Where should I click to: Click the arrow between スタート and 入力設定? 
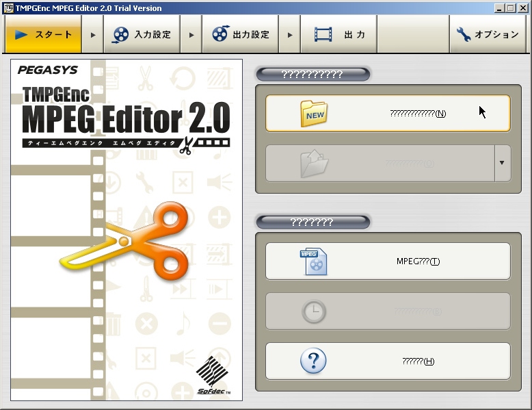pyautogui.click(x=93, y=35)
